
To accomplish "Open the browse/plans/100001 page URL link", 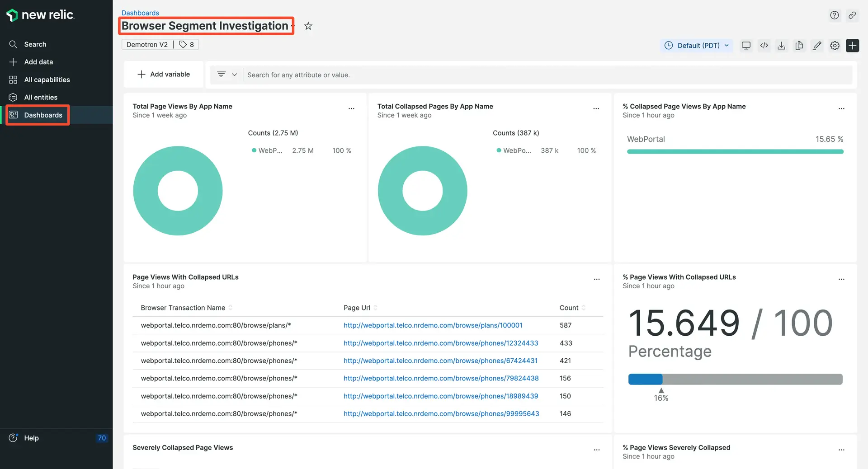I will tap(433, 325).
